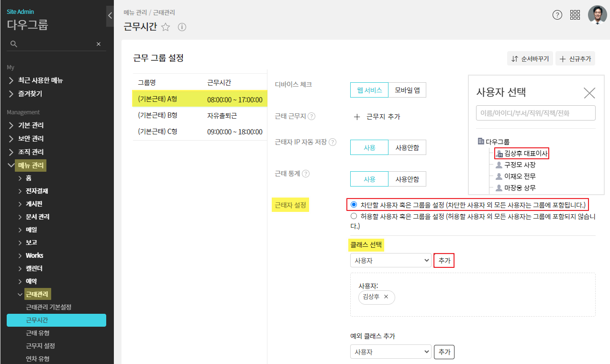
Task: Click the favorite star next to 근무시간
Action: (166, 27)
